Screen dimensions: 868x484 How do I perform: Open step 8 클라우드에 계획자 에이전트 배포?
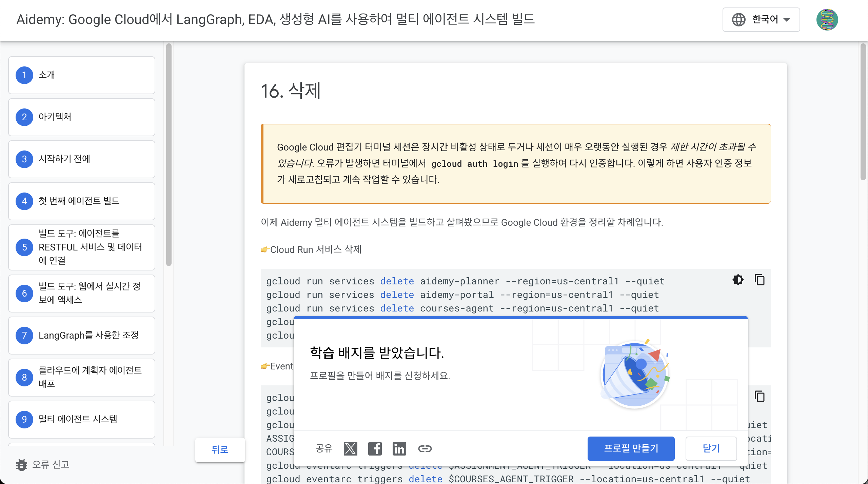click(82, 377)
